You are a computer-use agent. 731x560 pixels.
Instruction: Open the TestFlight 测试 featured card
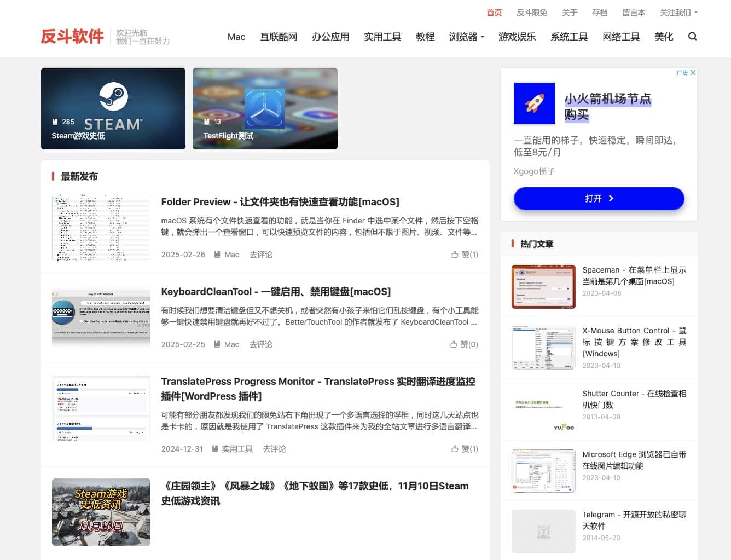[264, 108]
